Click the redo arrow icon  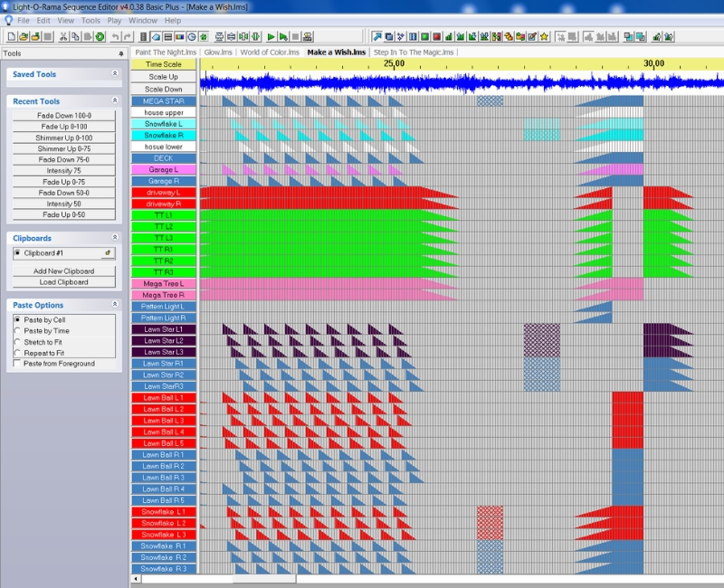pyautogui.click(x=127, y=36)
